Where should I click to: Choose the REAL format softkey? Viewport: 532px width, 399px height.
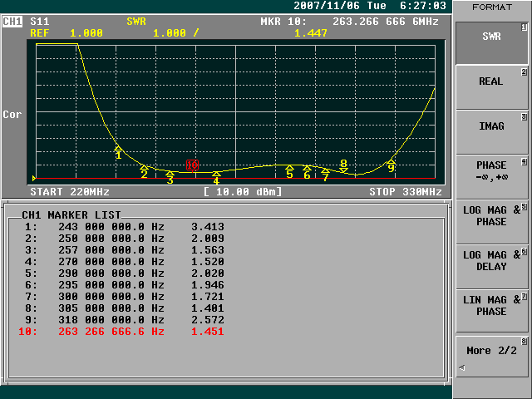click(x=491, y=87)
